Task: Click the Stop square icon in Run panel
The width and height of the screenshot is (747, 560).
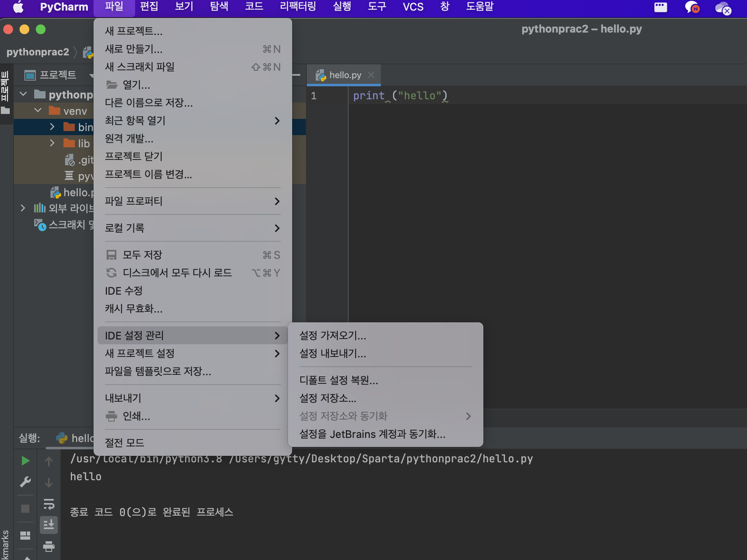Action: [25, 509]
